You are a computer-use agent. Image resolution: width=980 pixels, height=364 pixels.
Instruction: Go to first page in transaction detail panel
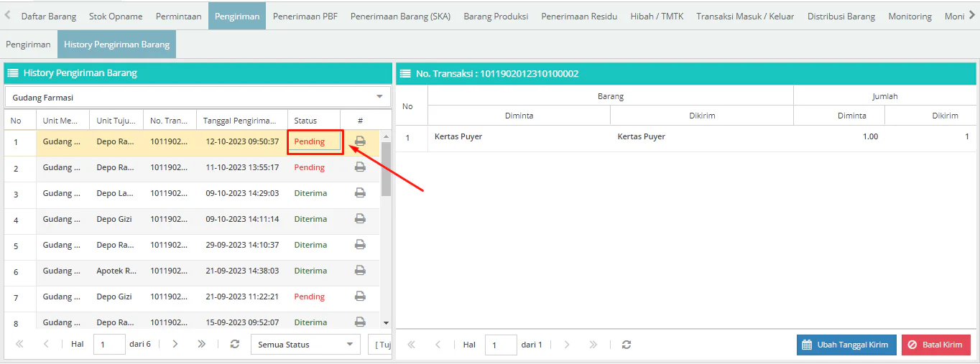411,345
